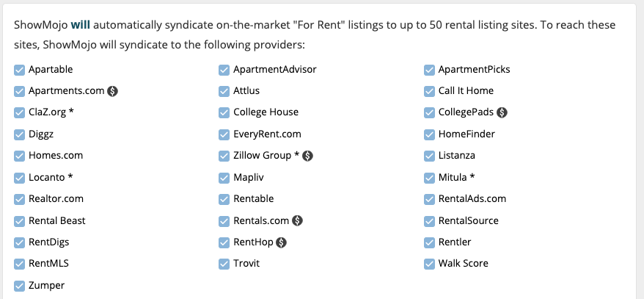Click the bold "will" link text
The width and height of the screenshot is (644, 299).
point(80,24)
